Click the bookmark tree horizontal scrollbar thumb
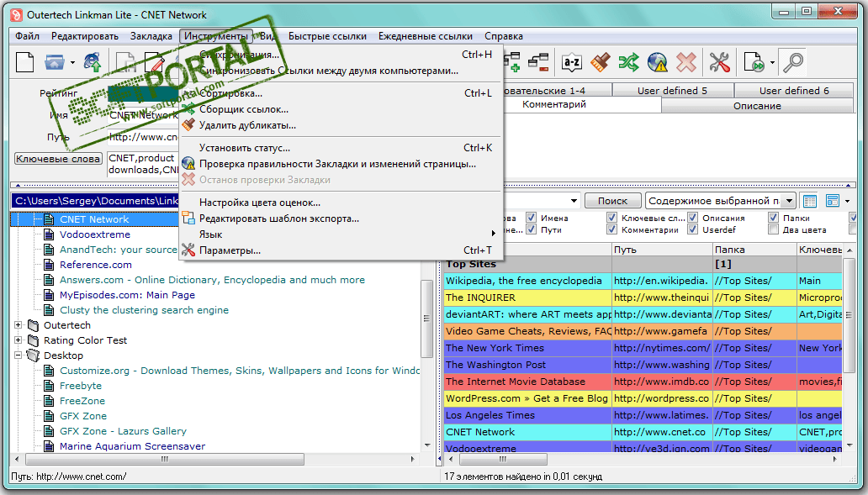Image resolution: width=868 pixels, height=495 pixels. [x=164, y=459]
